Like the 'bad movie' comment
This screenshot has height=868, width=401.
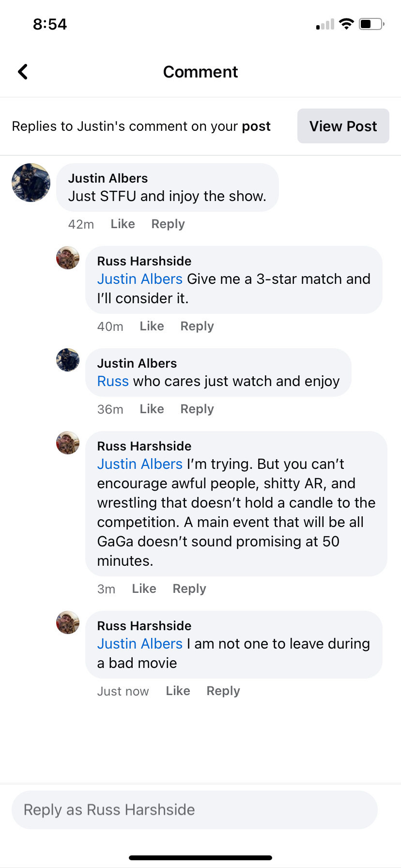click(x=178, y=691)
